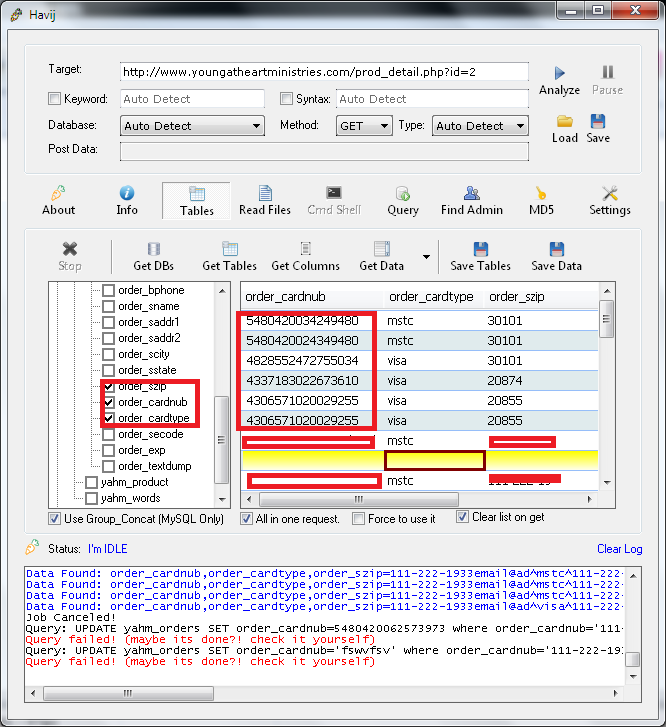Viewport: 666px width, 727px height.
Task: Click the Save floppy icon near Load
Action: coord(598,121)
